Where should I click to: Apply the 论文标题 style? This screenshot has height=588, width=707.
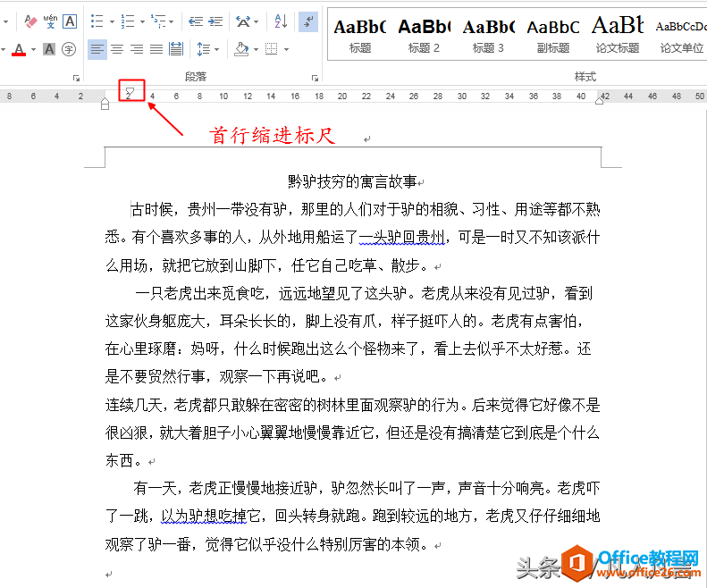(x=618, y=35)
